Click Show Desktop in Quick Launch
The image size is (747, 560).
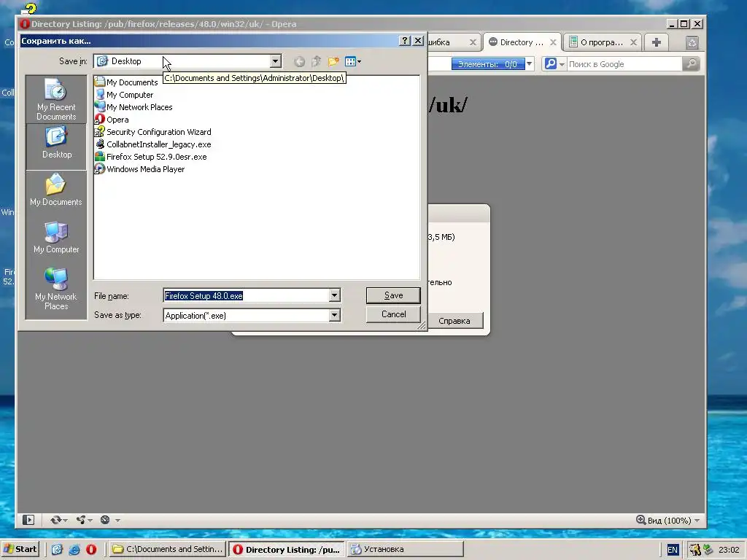click(57, 550)
